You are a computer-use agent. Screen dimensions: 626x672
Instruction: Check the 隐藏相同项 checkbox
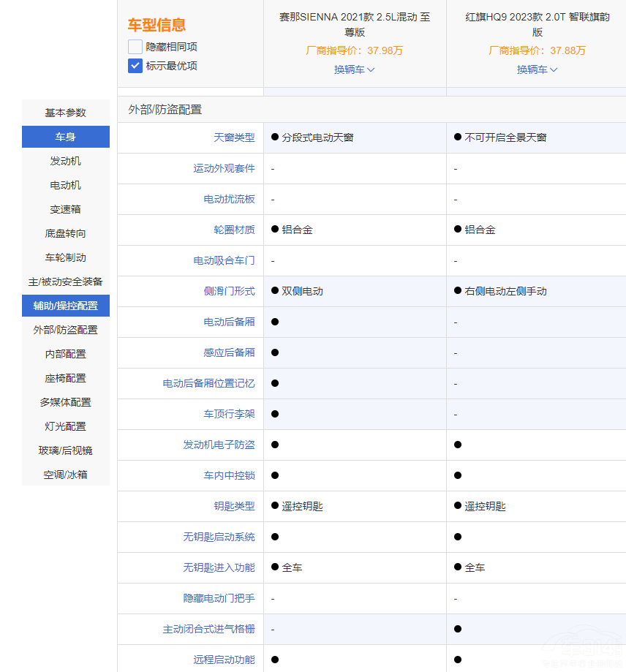[135, 47]
